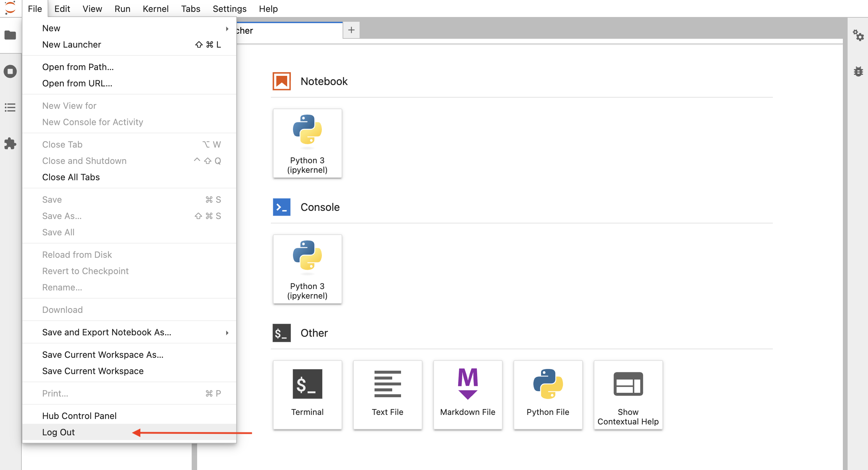868x470 pixels.
Task: Click Hub Control Panel menu entry
Action: click(79, 416)
